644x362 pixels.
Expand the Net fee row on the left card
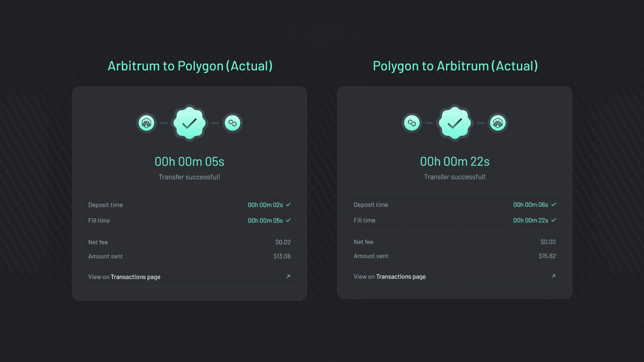189,242
